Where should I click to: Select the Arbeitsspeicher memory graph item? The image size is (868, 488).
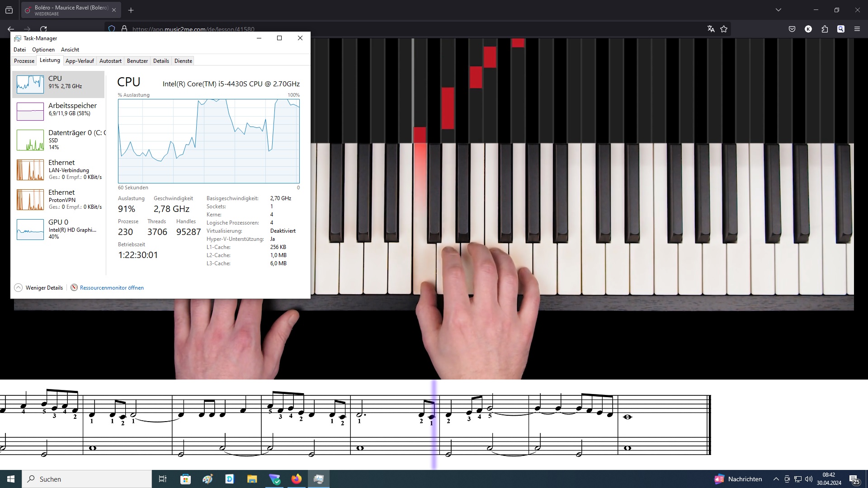point(59,111)
